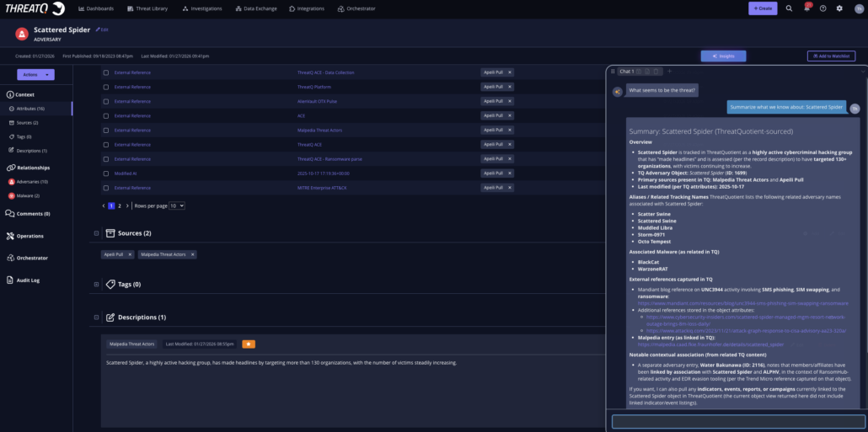Click the copy icon on Chat 1 tab
The width and height of the screenshot is (868, 432).
click(x=647, y=72)
